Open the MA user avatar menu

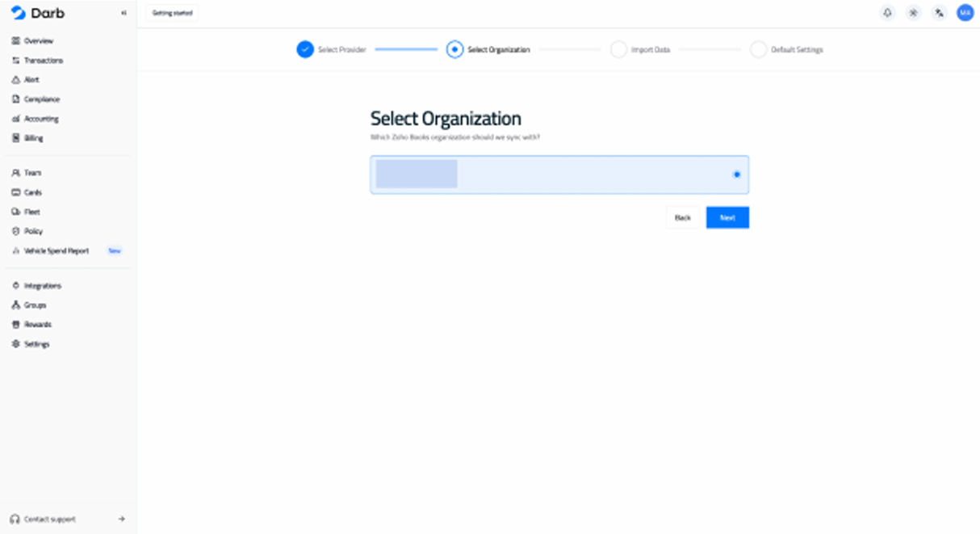[x=965, y=13]
